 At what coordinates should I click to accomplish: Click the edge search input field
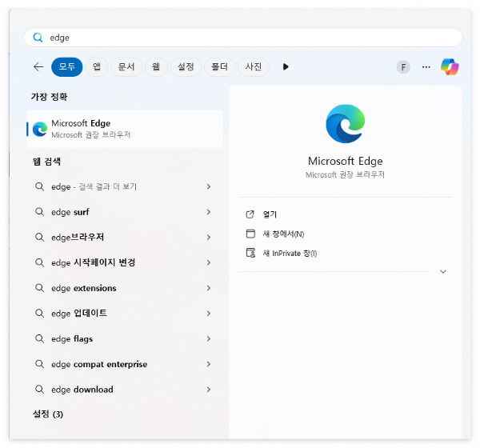(243, 38)
